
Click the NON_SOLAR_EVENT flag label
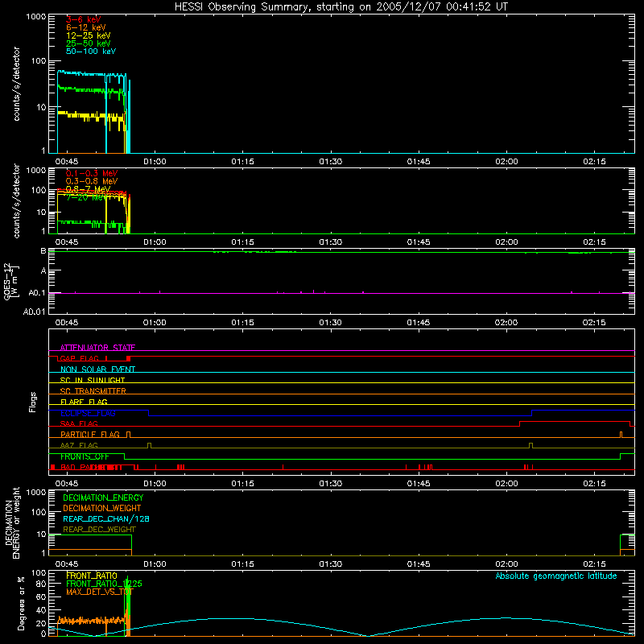[x=97, y=369]
